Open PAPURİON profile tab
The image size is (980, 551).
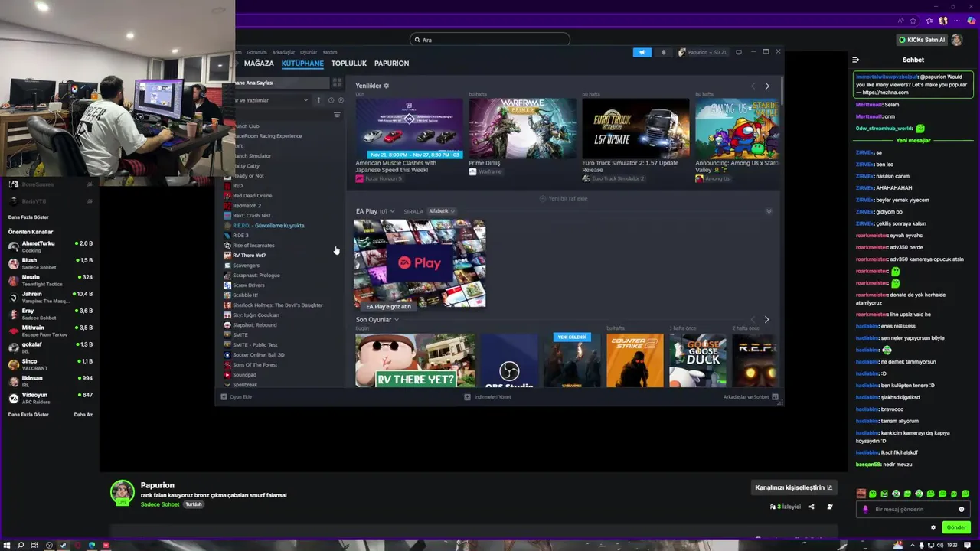[x=391, y=64]
